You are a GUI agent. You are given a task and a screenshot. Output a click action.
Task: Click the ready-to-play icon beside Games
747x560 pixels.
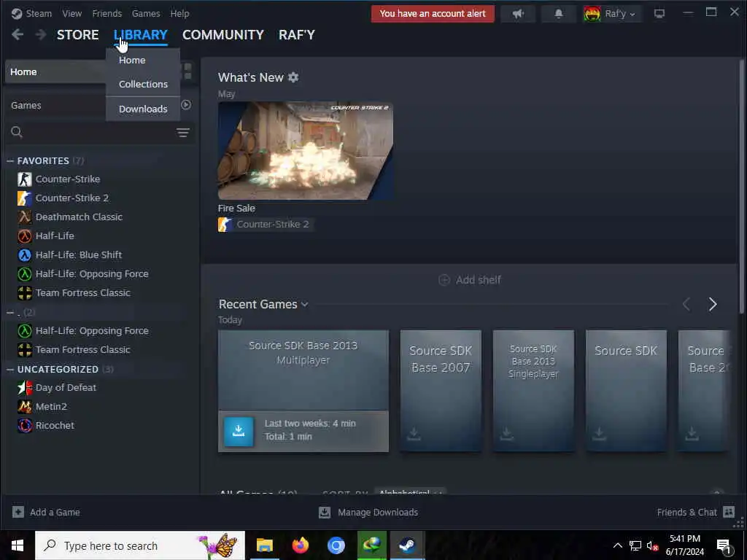186,105
